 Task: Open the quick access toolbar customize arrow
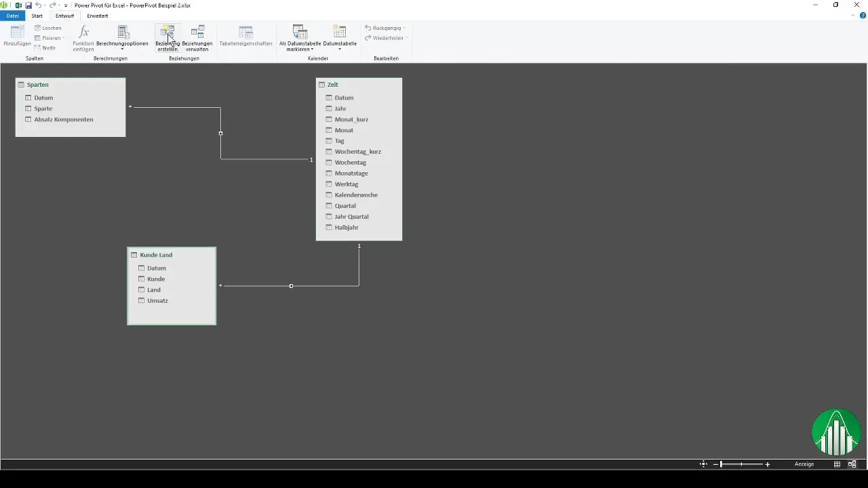click(x=65, y=5)
